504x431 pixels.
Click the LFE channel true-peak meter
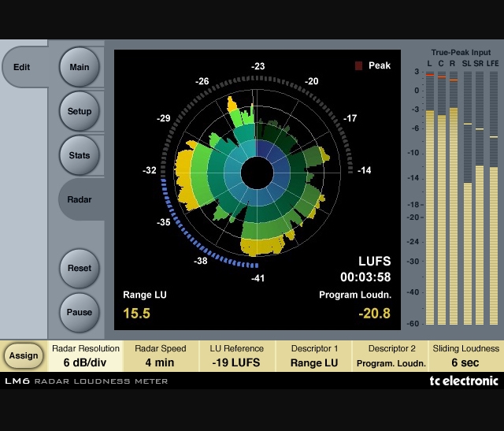click(494, 198)
